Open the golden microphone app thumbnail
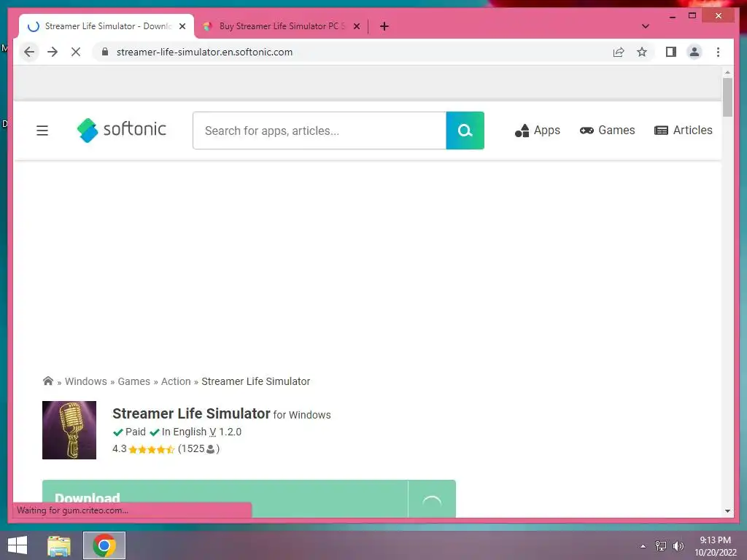The height and width of the screenshot is (560, 747). [69, 430]
